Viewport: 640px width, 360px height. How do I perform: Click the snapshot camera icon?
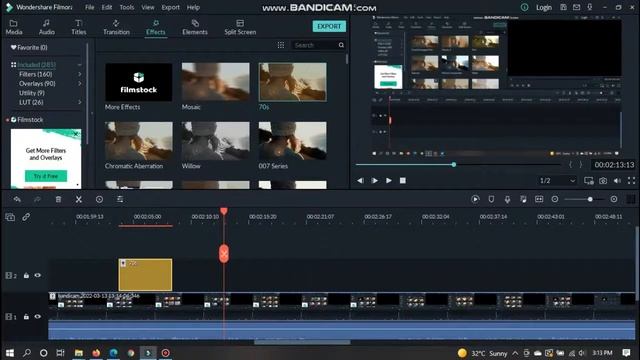point(603,180)
